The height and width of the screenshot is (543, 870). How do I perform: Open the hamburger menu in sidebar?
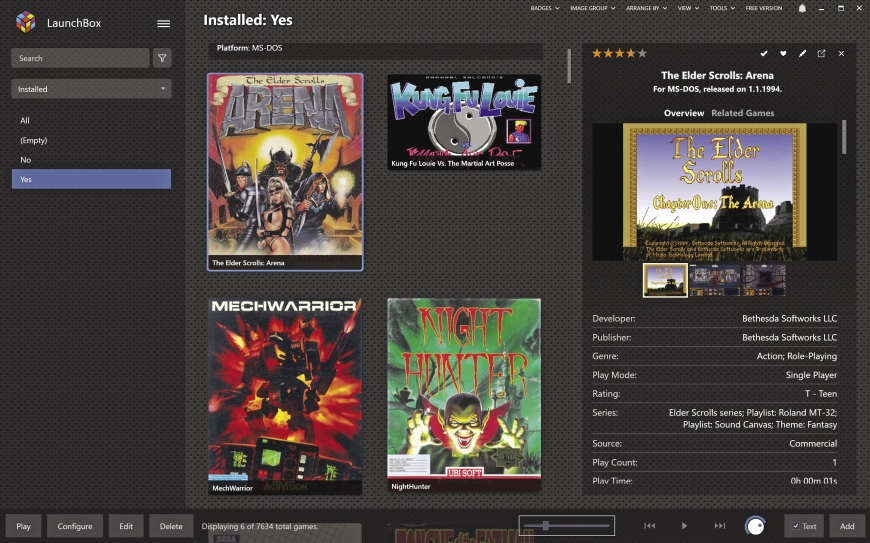[163, 23]
